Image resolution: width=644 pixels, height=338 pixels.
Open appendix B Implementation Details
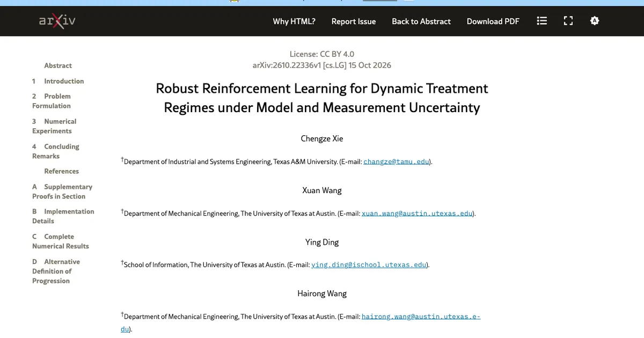point(63,216)
